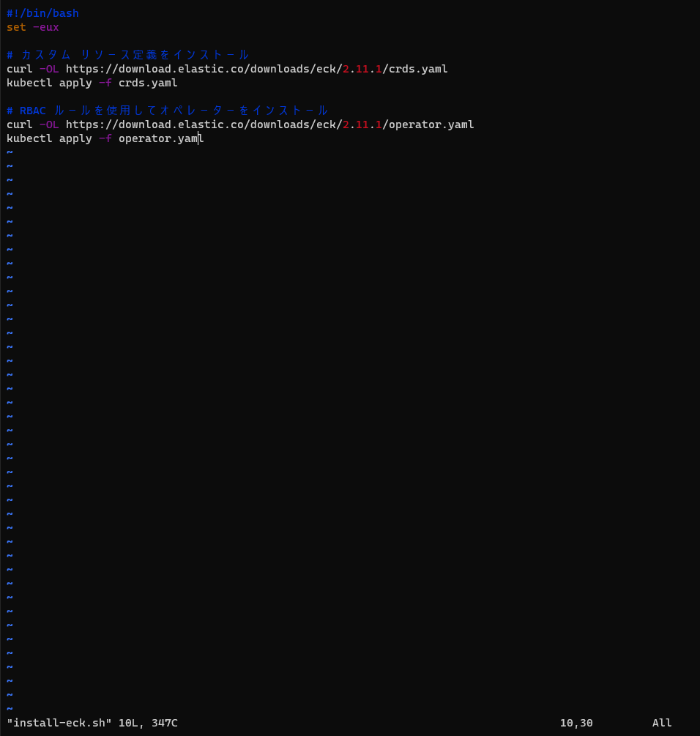Image resolution: width=700 pixels, height=736 pixels.
Task: Click the first tilde below the script text
Action: [x=10, y=152]
